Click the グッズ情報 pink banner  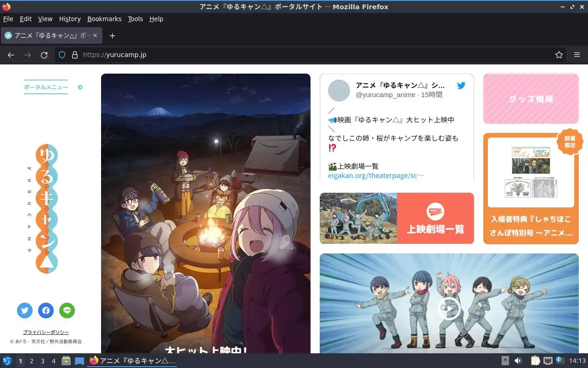[531, 99]
